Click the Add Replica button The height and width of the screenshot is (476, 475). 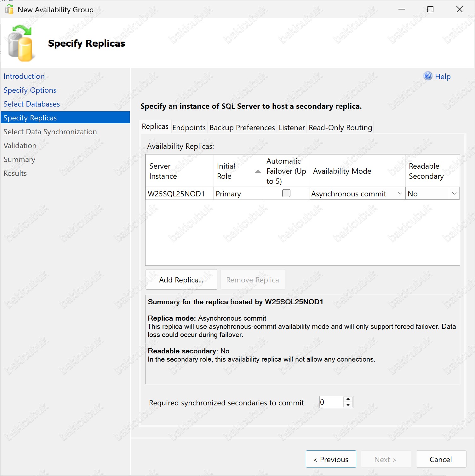[x=181, y=280]
